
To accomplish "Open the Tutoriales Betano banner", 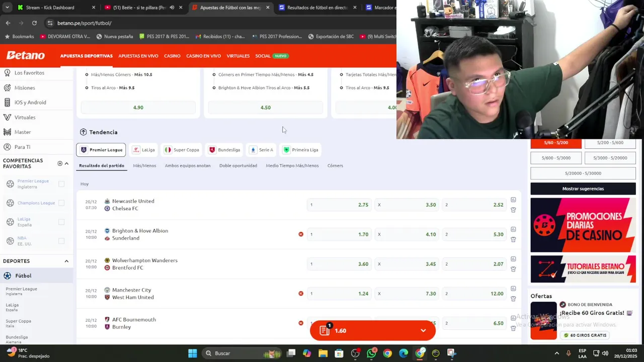I will [583, 269].
